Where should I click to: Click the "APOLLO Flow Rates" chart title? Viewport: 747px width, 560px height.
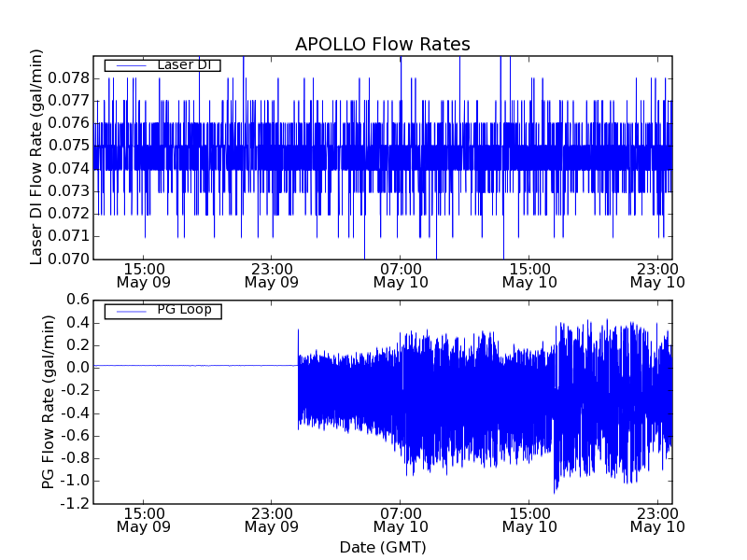(x=382, y=45)
